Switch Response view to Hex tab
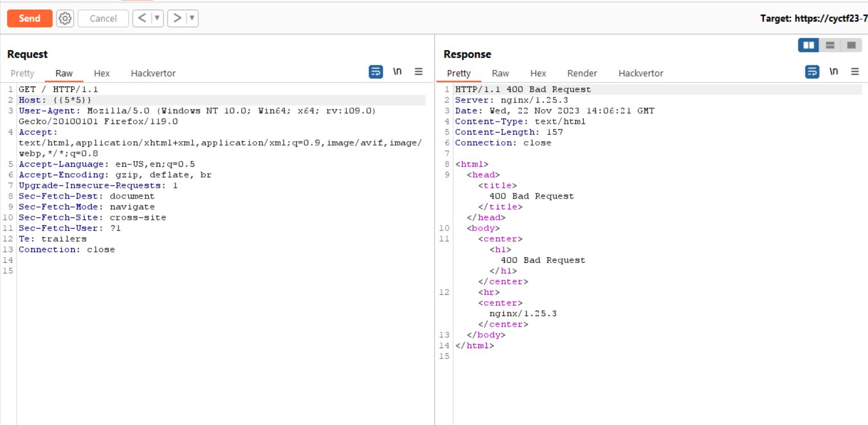 pos(538,73)
